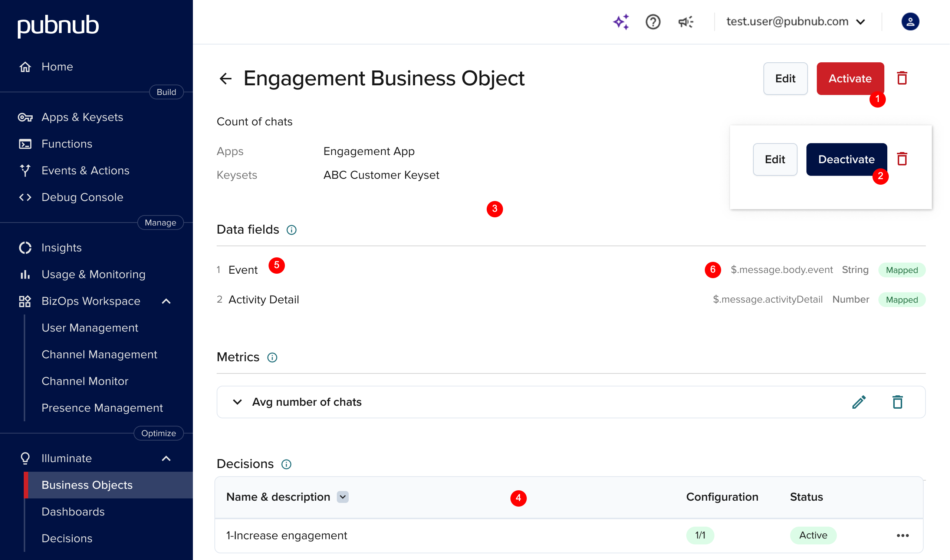The height and width of the screenshot is (560, 950).
Task: Open the more options menu for 1-Increase engagement
Action: pyautogui.click(x=903, y=536)
